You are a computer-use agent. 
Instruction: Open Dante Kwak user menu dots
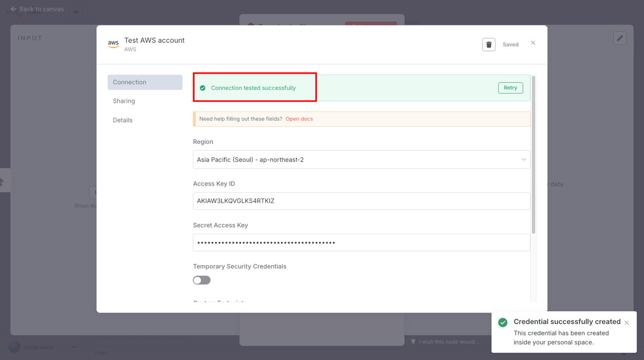[x=74, y=347]
